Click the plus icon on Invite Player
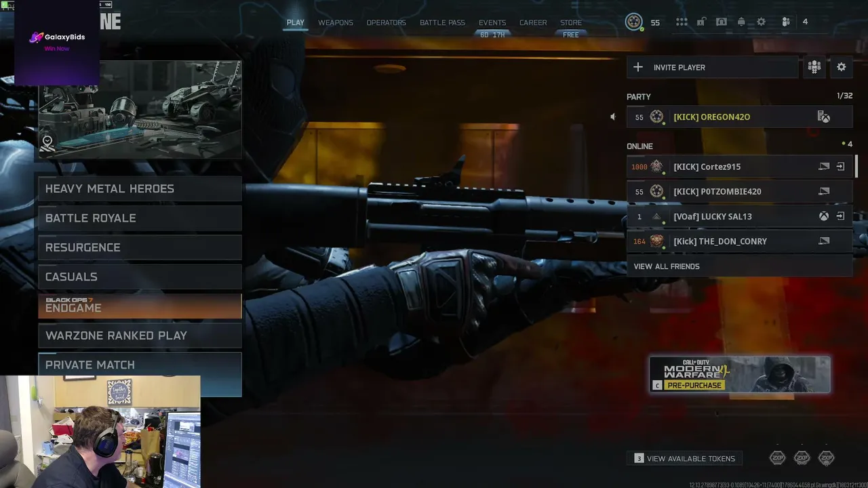The image size is (868, 488). tap(638, 67)
